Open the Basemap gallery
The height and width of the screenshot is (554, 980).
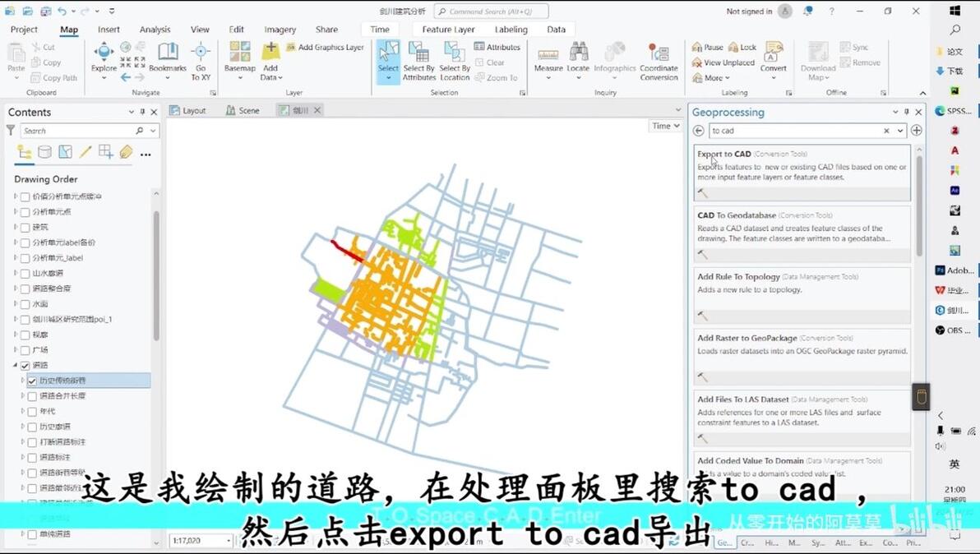240,61
